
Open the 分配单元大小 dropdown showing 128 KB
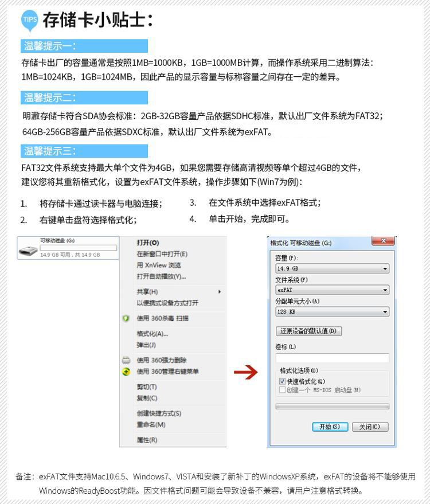pos(333,311)
